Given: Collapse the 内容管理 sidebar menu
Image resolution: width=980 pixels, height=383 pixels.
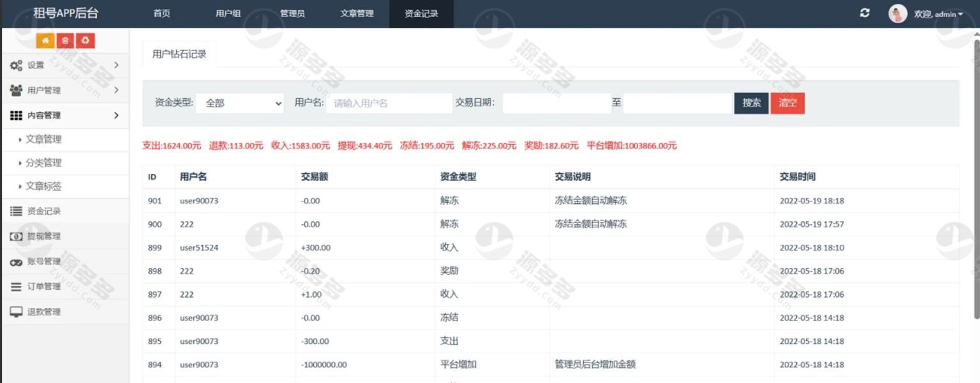Looking at the screenshot, I should coord(64,115).
